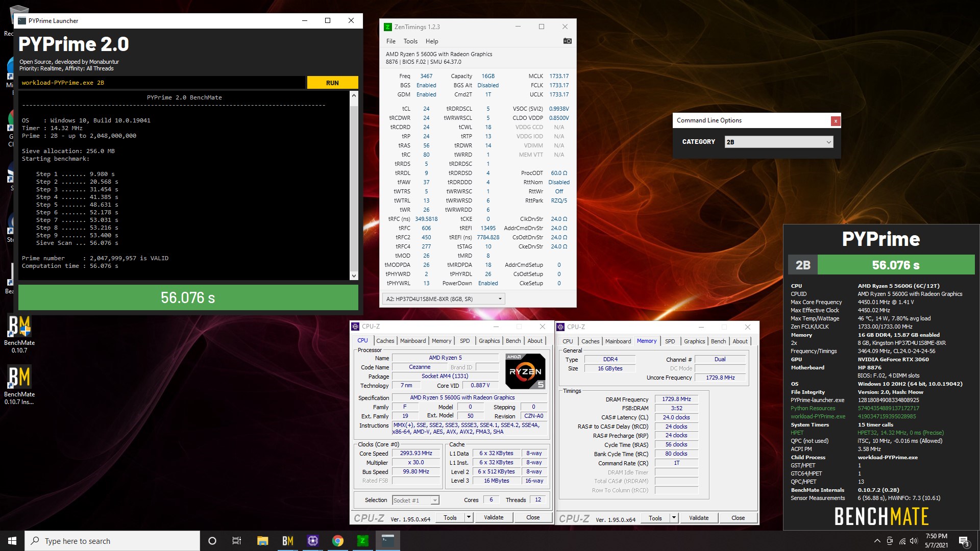Open the notification center icon

pyautogui.click(x=964, y=541)
